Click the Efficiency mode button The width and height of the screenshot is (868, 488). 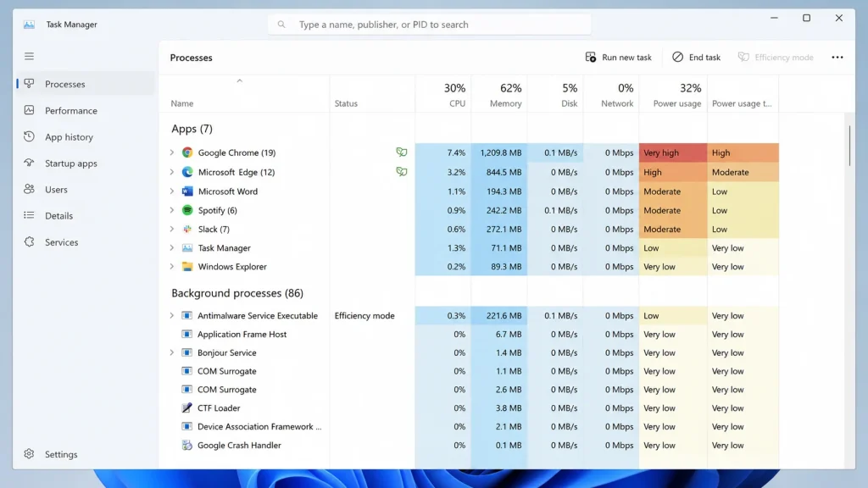point(776,57)
